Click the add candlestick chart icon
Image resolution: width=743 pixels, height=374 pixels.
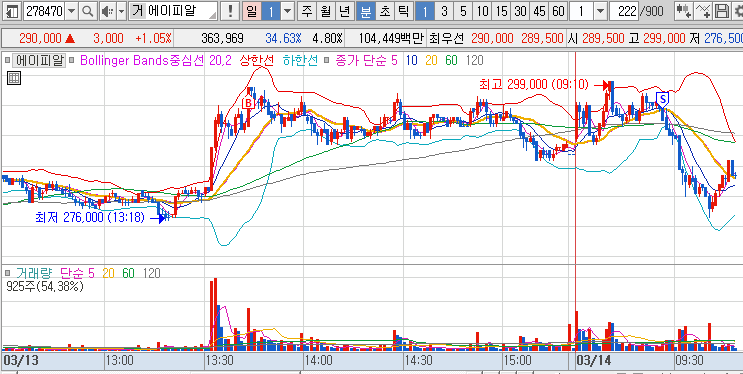[683, 11]
